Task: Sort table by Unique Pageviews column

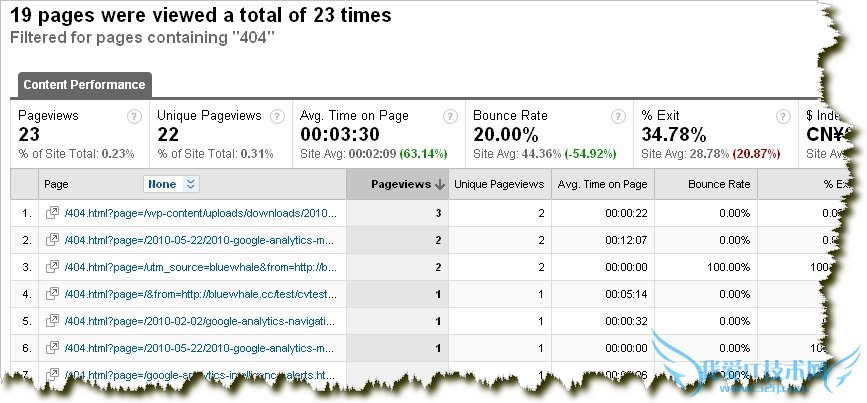Action: (499, 184)
